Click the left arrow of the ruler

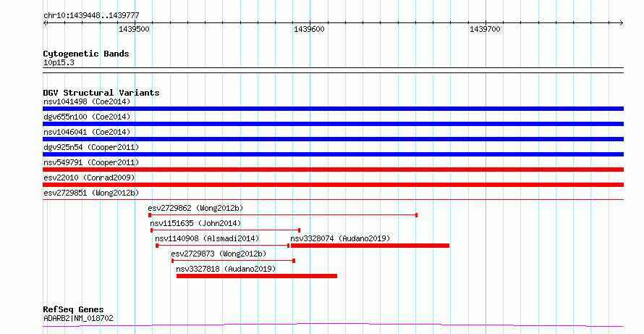click(x=45, y=23)
